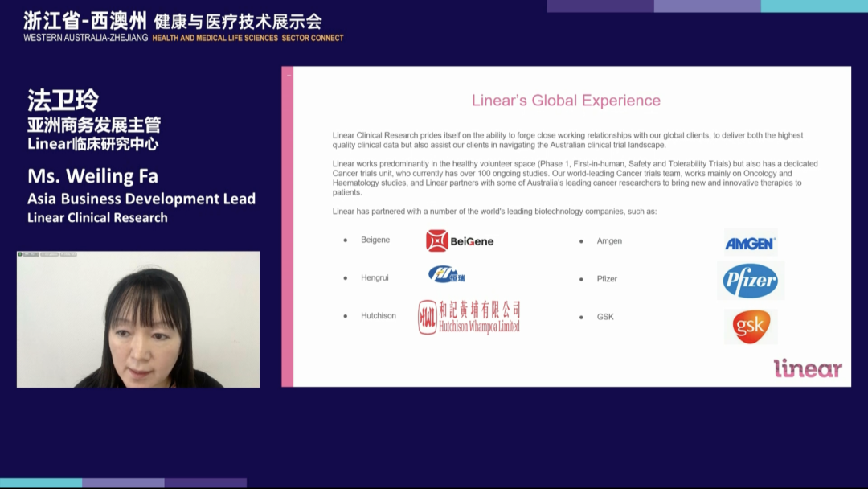Click the blue Hengrui logo
The image size is (868, 489).
coord(446,274)
